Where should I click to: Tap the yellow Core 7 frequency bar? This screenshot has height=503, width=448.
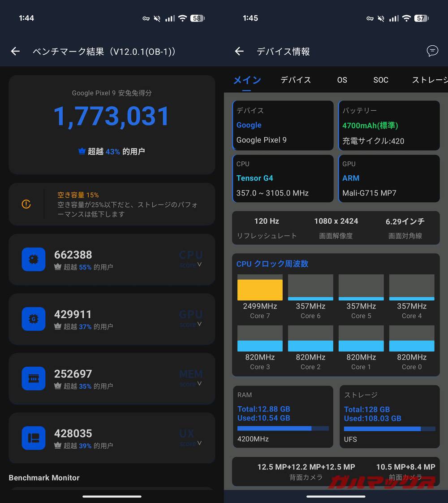(x=260, y=290)
